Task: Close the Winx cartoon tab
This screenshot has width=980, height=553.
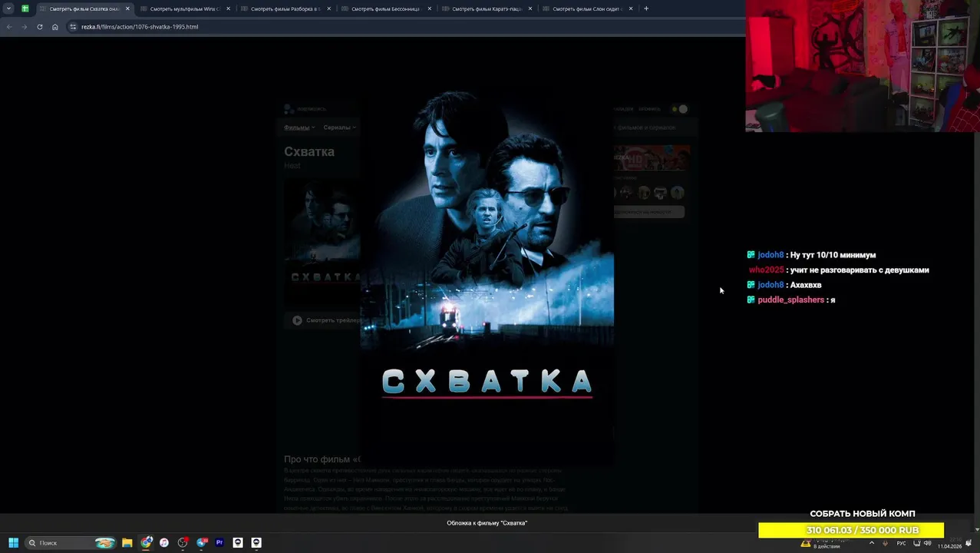Action: [x=228, y=8]
